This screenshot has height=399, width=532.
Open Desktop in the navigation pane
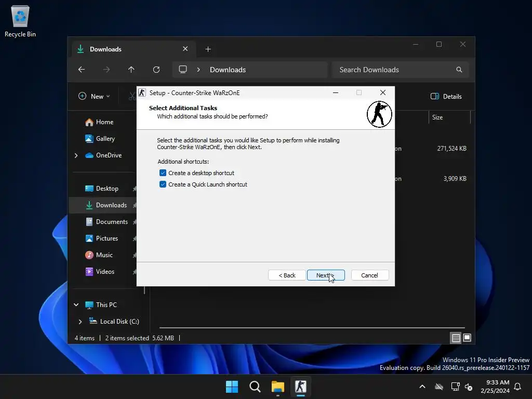107,189
